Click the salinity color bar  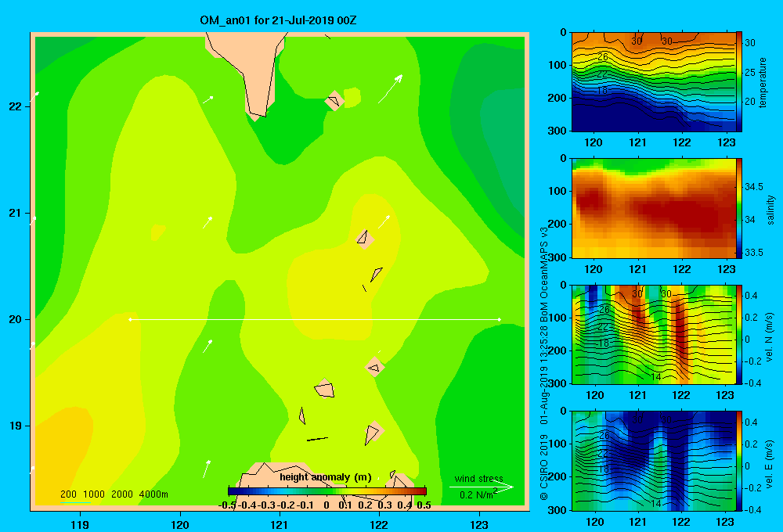pyautogui.click(x=739, y=208)
